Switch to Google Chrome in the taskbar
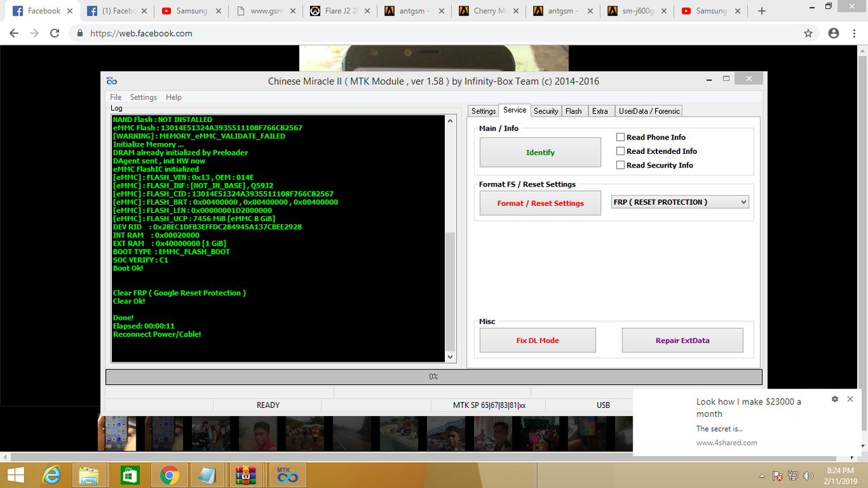Image resolution: width=868 pixels, height=488 pixels. [x=169, y=475]
